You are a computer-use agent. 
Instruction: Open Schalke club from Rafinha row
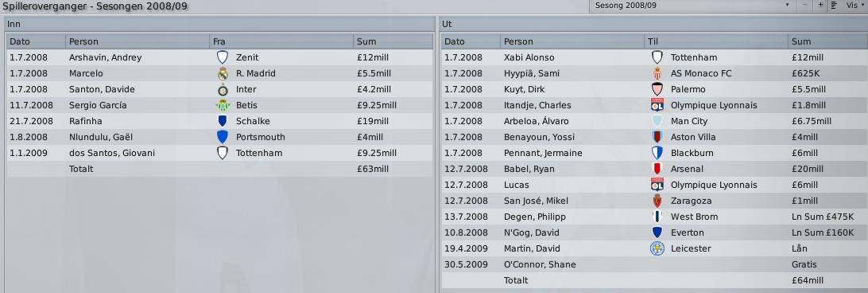[249, 121]
